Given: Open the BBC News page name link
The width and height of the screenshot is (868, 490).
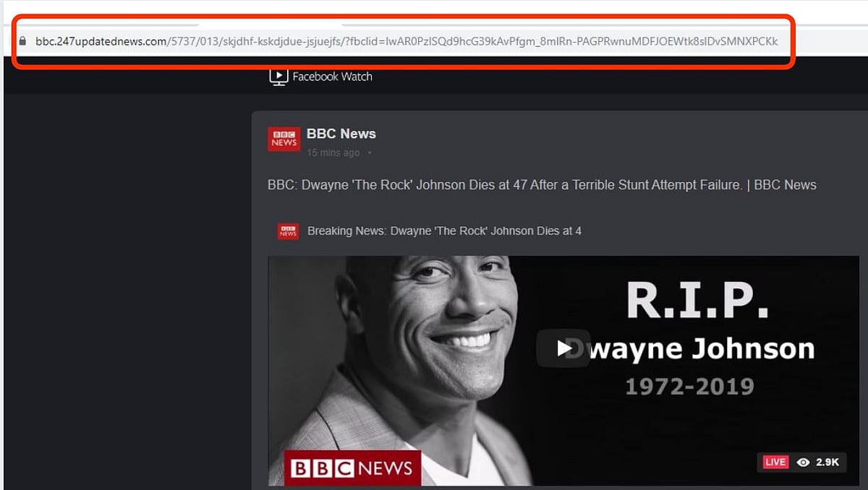Looking at the screenshot, I should click(x=341, y=134).
